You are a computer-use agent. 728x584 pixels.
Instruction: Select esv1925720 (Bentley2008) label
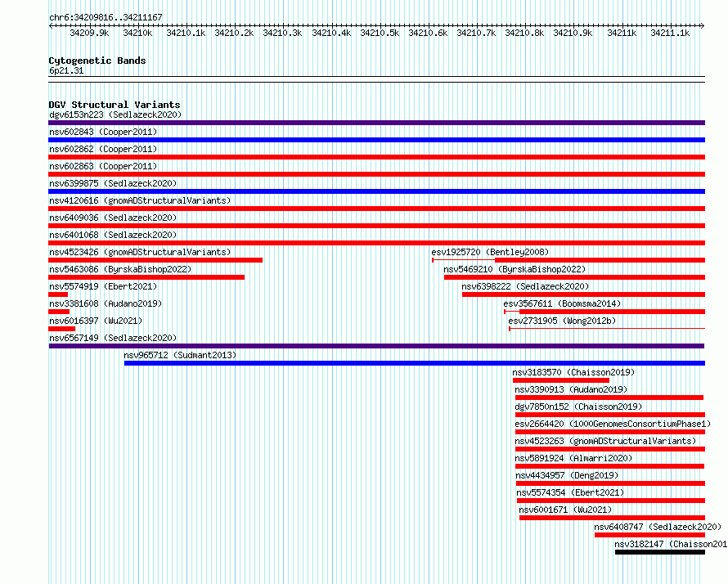point(490,252)
